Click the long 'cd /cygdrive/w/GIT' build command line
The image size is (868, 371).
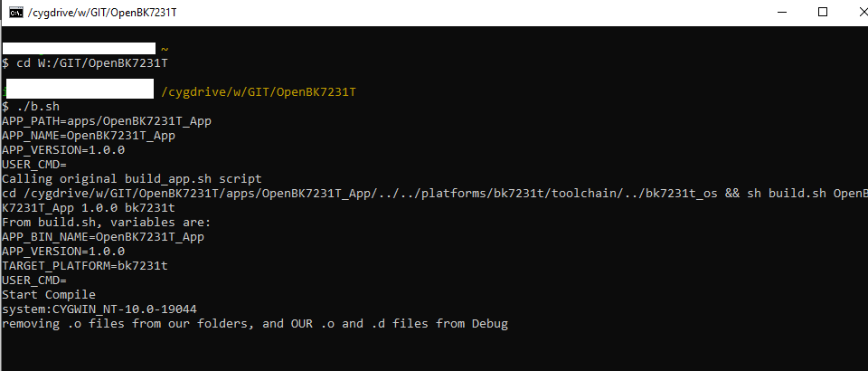(x=435, y=194)
